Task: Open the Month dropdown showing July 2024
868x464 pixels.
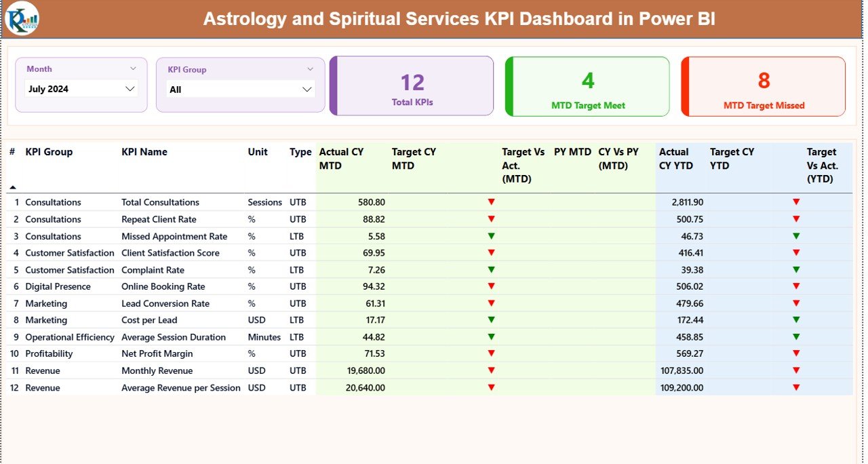Action: click(x=80, y=88)
